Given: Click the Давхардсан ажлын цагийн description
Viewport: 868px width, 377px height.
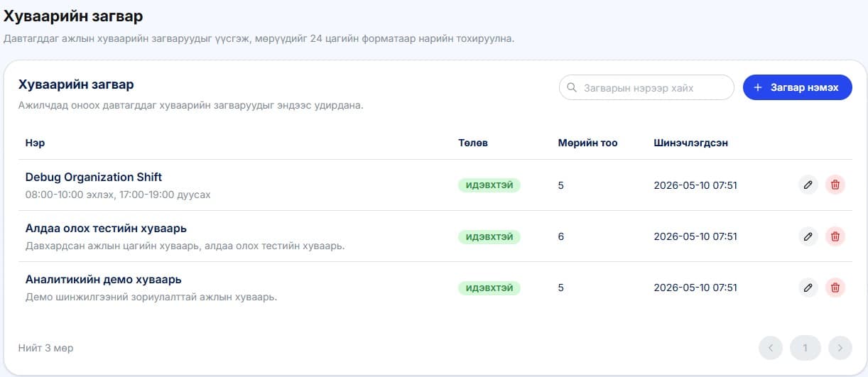Looking at the screenshot, I should pos(185,246).
